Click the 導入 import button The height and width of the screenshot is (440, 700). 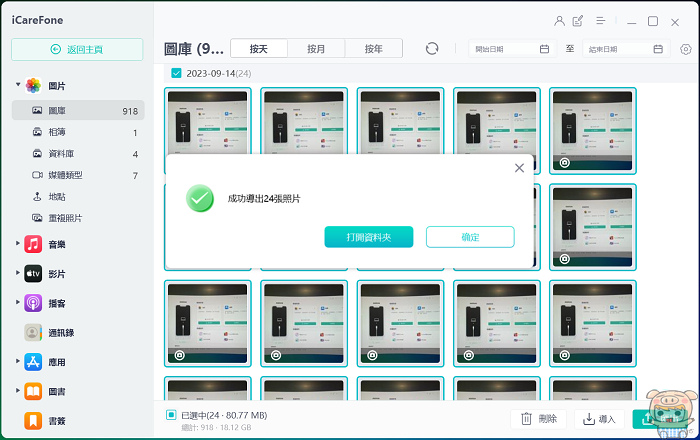599,419
